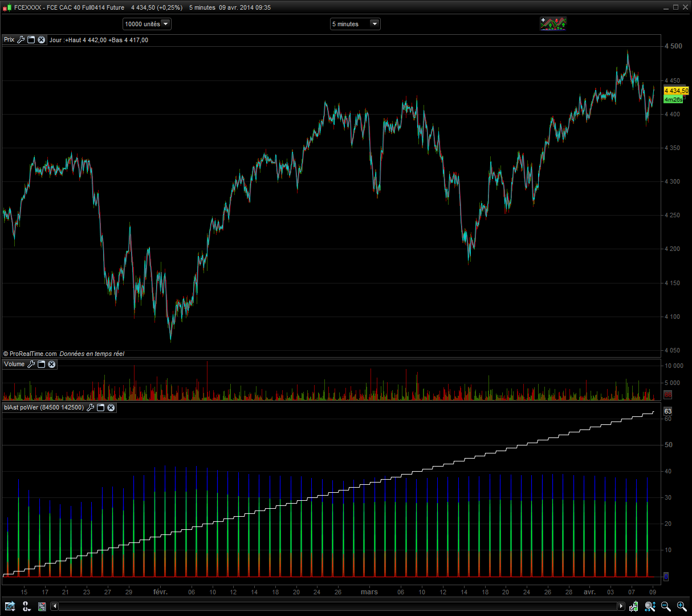The image size is (692, 616).
Task: Open settings wrench for Prix panel
Action: 21,40
